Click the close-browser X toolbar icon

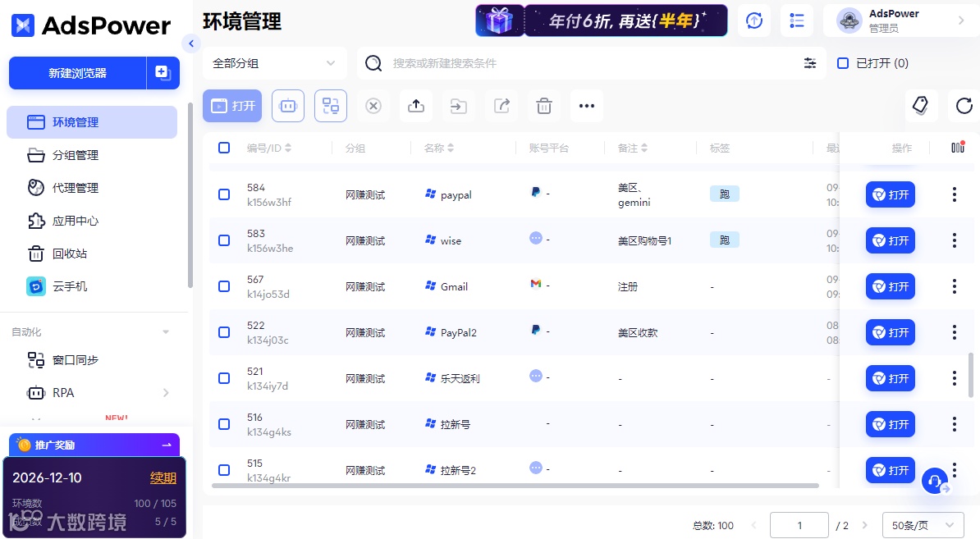pyautogui.click(x=373, y=106)
